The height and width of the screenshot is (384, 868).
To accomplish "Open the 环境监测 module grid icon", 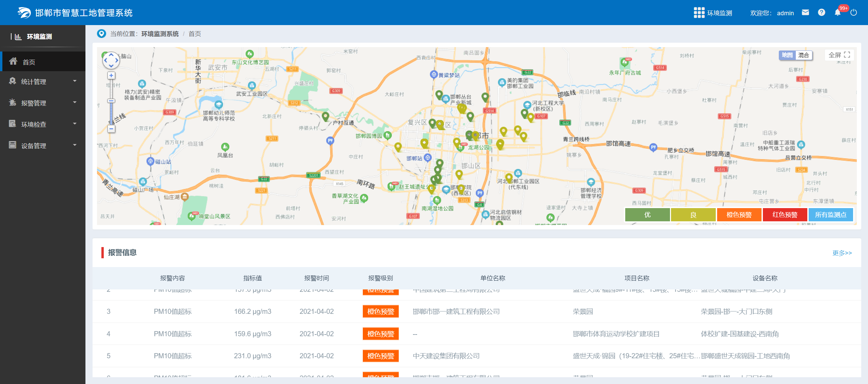I will point(699,13).
